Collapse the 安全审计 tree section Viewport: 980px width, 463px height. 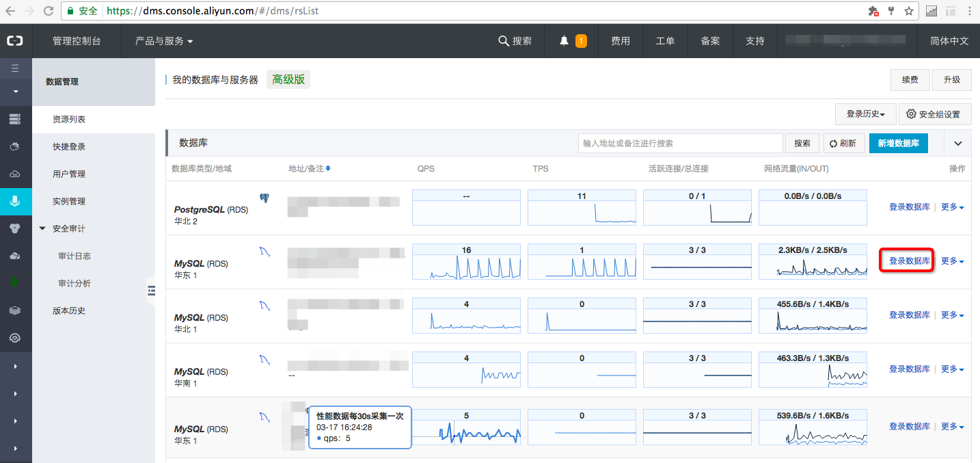point(42,228)
